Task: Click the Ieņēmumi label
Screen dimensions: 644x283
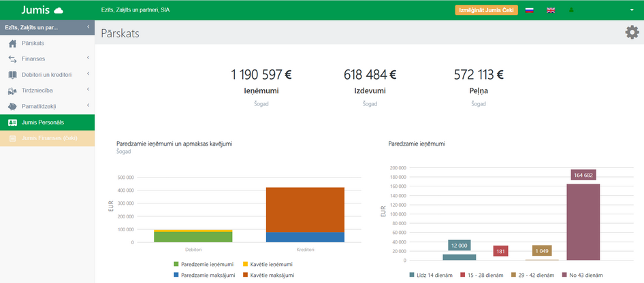Action: pos(261,91)
